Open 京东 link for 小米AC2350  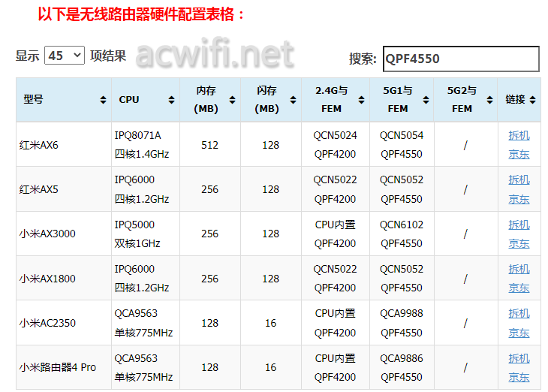point(519,333)
